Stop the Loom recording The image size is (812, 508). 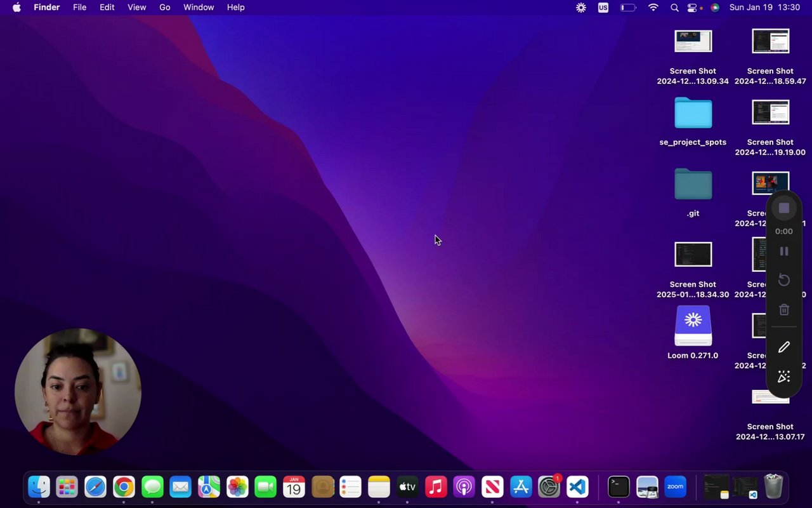point(784,208)
